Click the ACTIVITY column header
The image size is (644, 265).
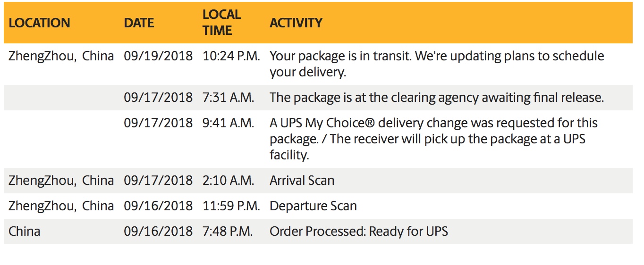(x=296, y=23)
